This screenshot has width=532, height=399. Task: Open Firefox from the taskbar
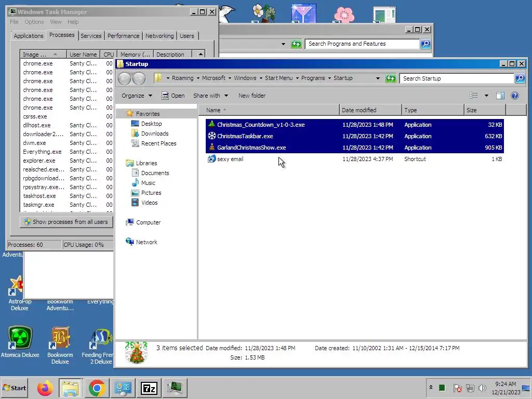45,388
